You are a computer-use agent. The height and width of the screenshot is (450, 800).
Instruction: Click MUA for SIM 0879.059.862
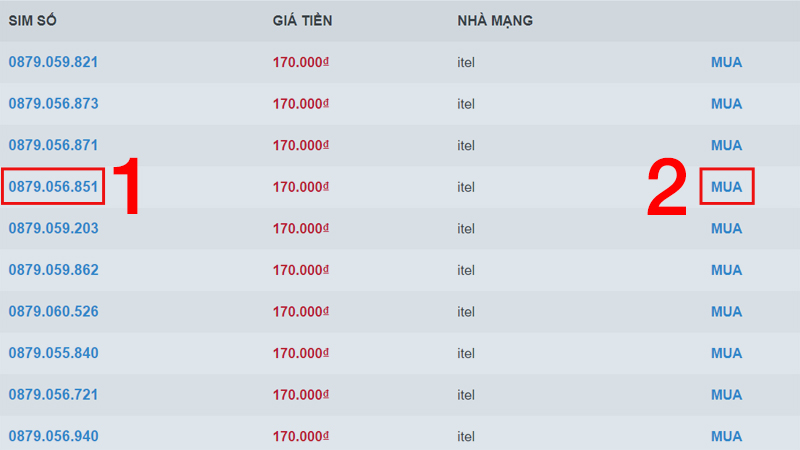[x=727, y=270]
